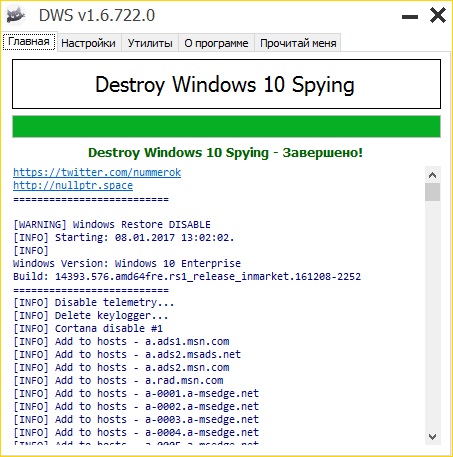Go to the Прочитай меня tab
The image size is (453, 457).
tap(298, 43)
